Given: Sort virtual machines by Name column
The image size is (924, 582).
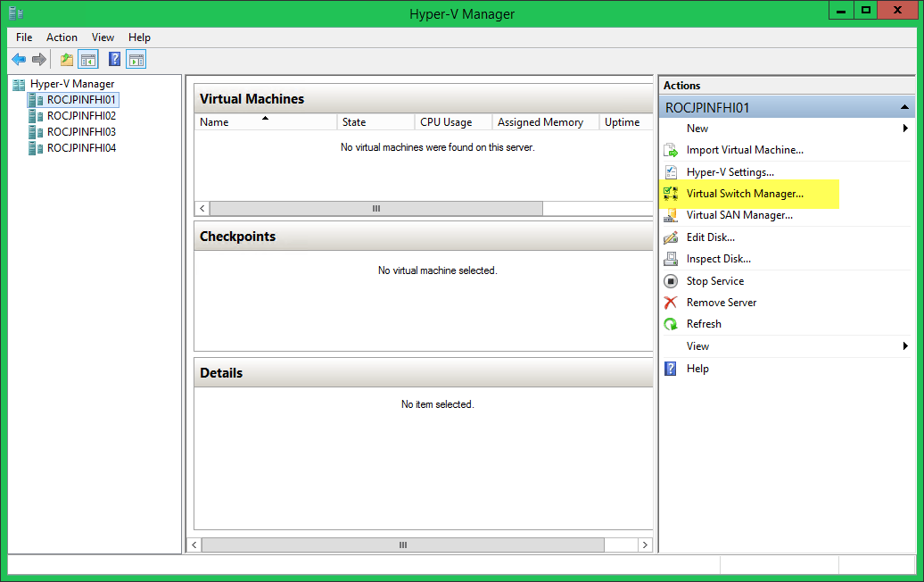Looking at the screenshot, I should [x=265, y=122].
